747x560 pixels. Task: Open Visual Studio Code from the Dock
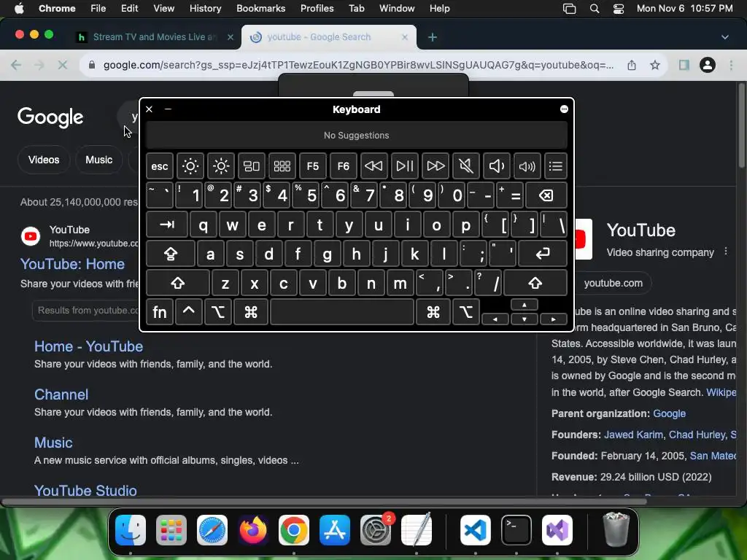click(x=476, y=530)
